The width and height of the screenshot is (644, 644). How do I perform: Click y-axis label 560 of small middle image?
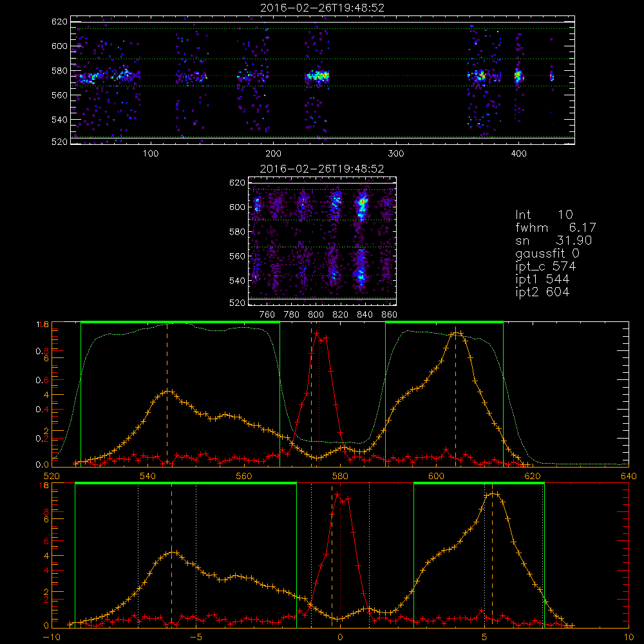[x=237, y=256]
